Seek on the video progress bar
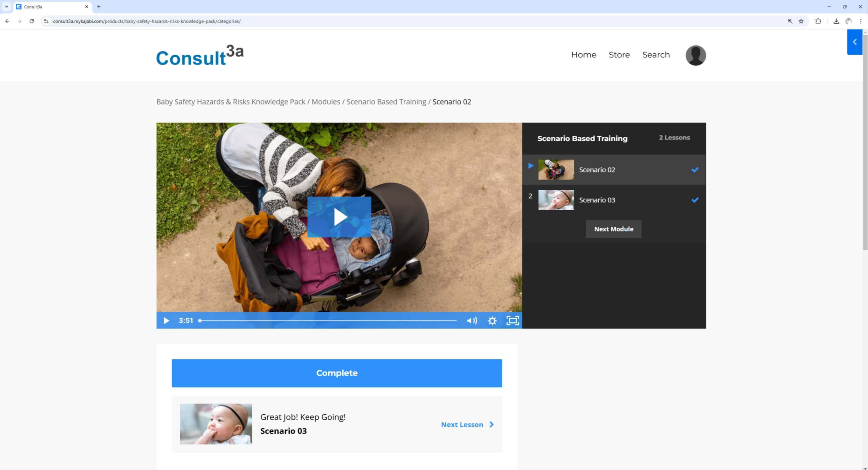The height and width of the screenshot is (470, 868). pyautogui.click(x=328, y=320)
